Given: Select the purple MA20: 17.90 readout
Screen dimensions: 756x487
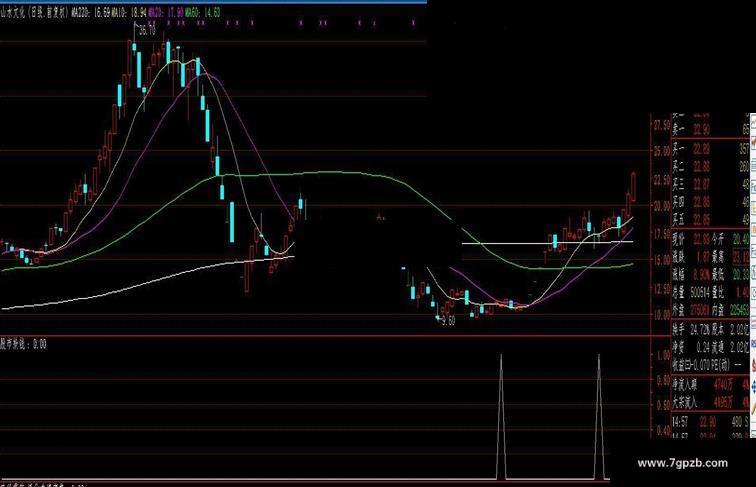Looking at the screenshot, I should (x=166, y=13).
